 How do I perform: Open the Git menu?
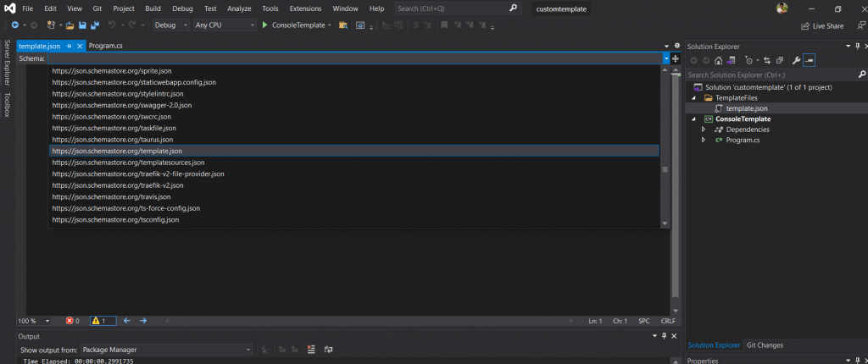[97, 8]
